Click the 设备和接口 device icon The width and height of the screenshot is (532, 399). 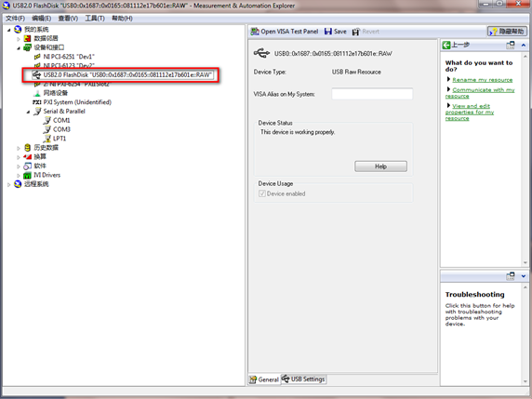tap(27, 47)
